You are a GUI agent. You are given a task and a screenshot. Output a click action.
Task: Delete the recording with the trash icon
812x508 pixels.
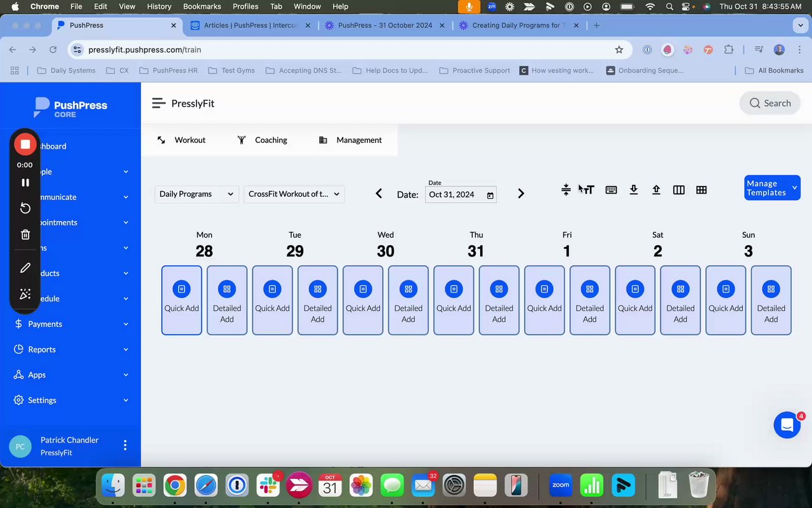[25, 235]
